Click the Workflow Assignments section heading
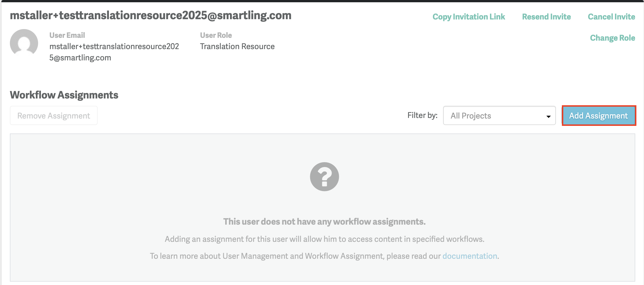This screenshot has width=644, height=285. pos(64,95)
